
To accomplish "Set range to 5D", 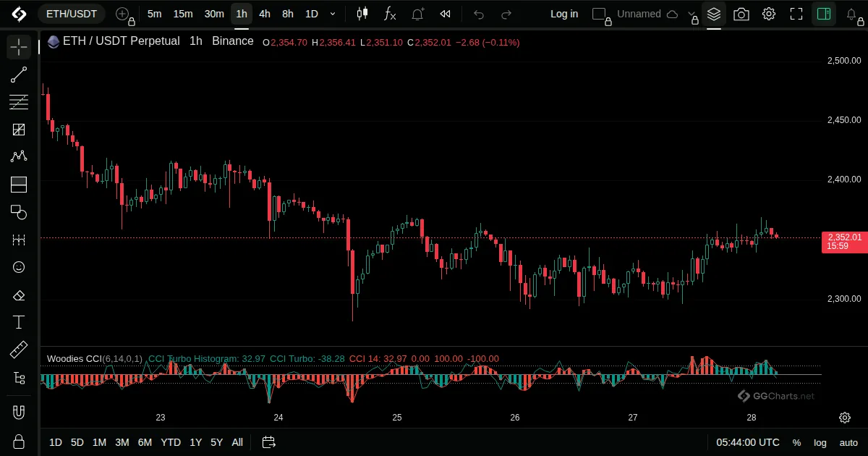I will click(x=77, y=442).
